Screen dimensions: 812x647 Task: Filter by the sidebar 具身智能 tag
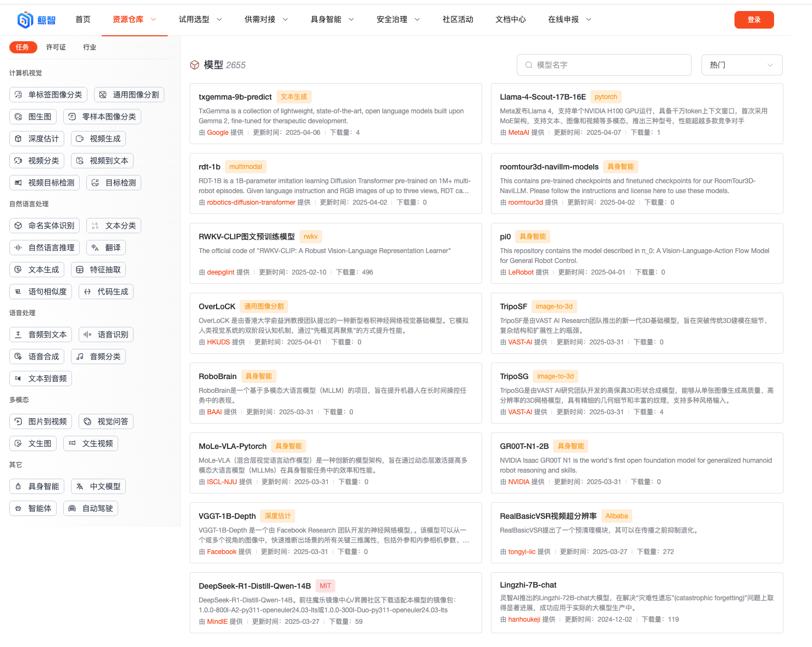click(x=37, y=486)
